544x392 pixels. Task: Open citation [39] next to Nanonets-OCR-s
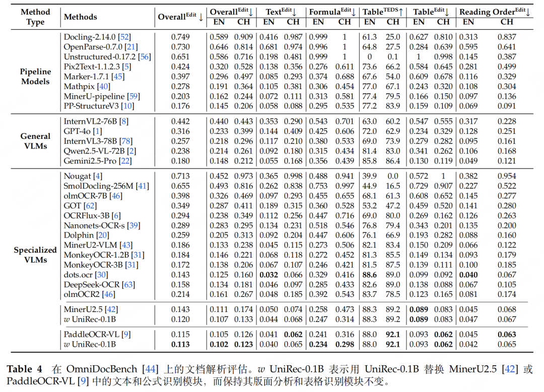coord(133,225)
